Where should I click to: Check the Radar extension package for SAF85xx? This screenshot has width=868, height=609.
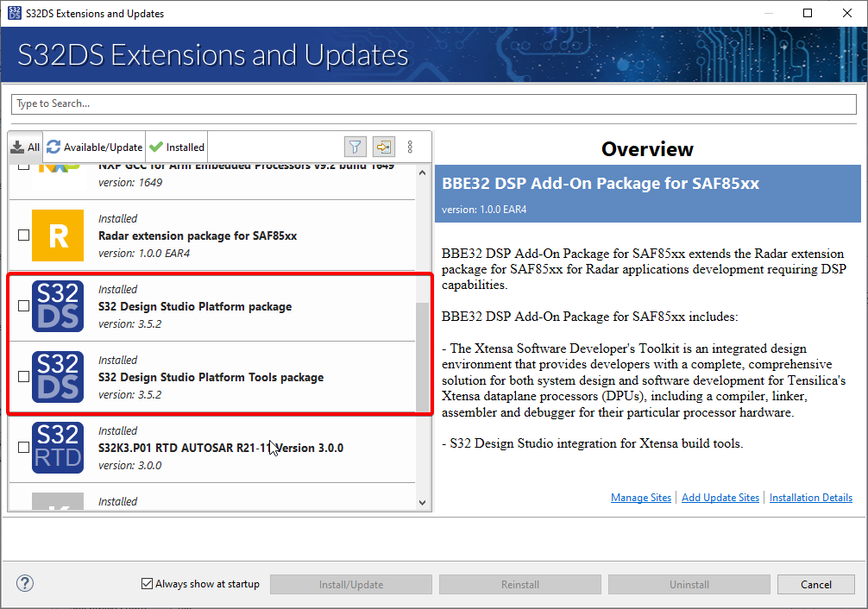point(23,235)
